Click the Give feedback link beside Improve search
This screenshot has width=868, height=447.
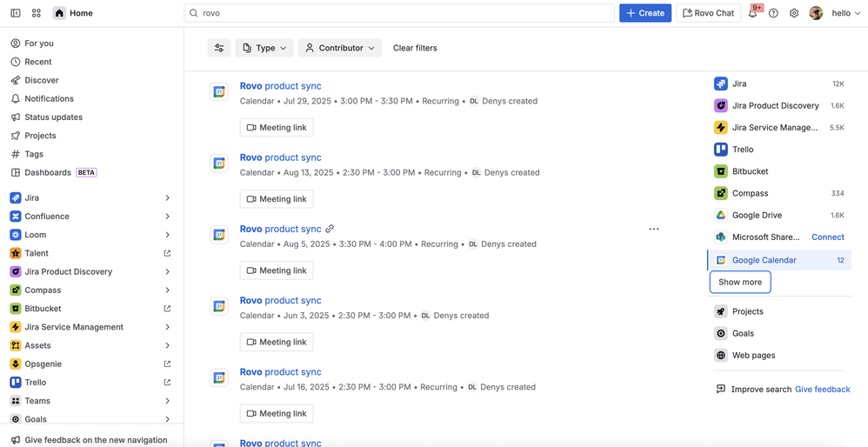click(x=823, y=390)
